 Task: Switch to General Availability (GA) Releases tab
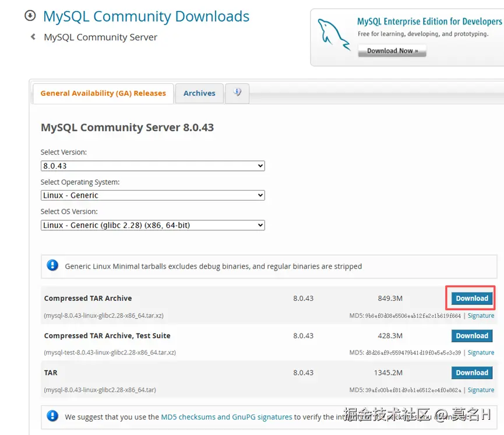coord(103,93)
